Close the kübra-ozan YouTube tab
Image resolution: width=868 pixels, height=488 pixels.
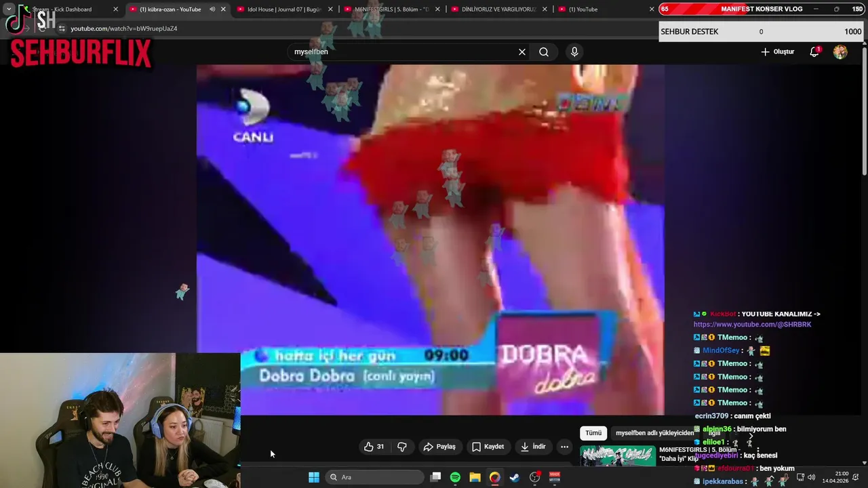[223, 9]
